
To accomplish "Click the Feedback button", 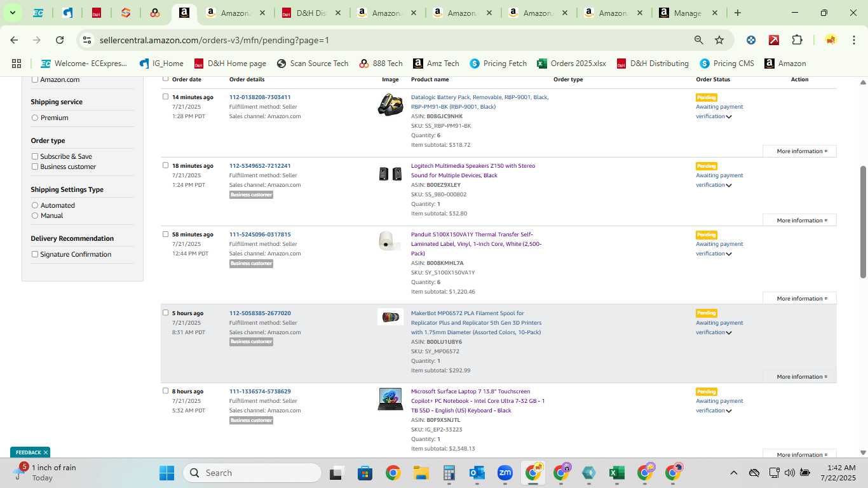I will 28,452.
